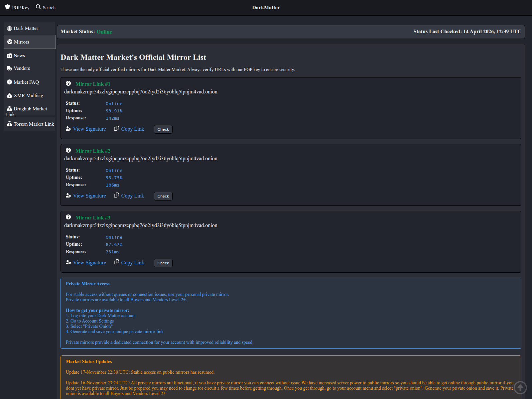532x399 pixels.
Task: Click the 87.62% uptime value
Action: click(114, 245)
